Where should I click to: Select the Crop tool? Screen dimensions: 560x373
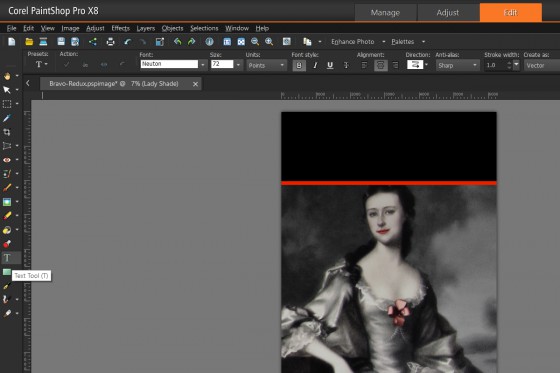pyautogui.click(x=7, y=132)
